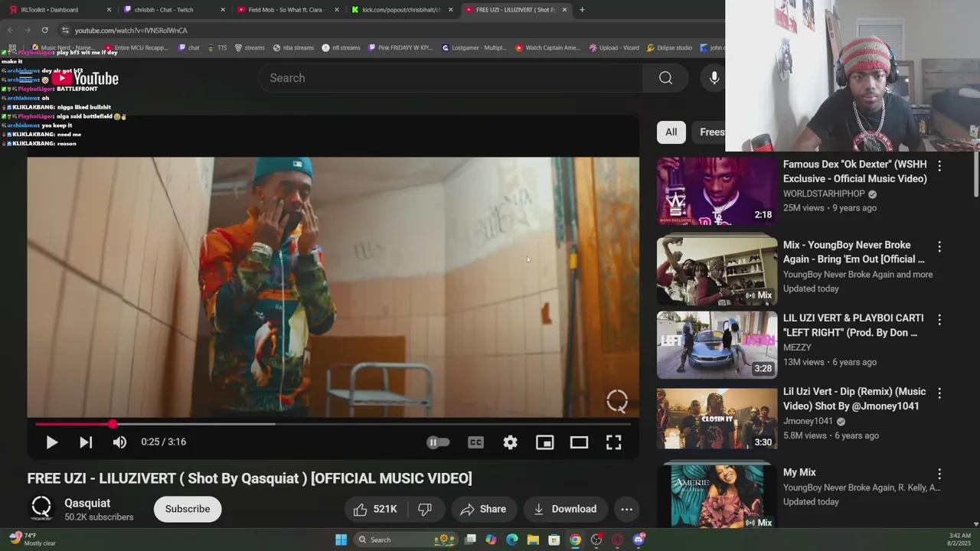Open Discord from the taskbar
The height and width of the screenshot is (551, 980).
tap(639, 540)
